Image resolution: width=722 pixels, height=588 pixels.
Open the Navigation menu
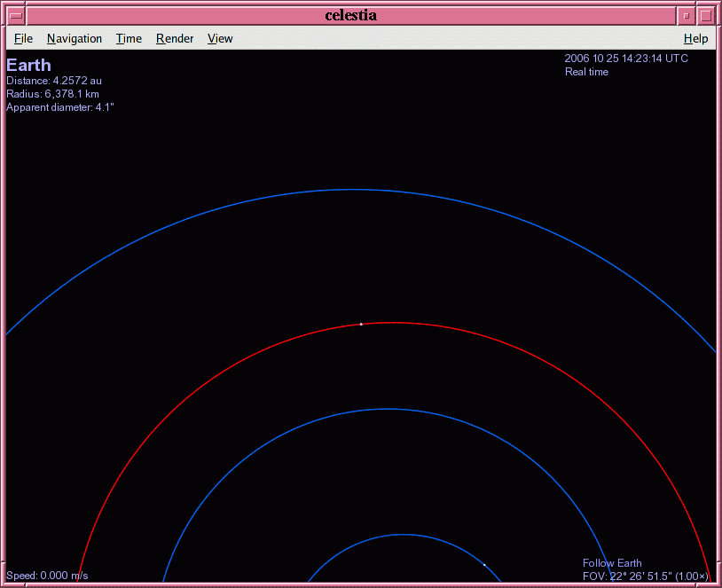pyautogui.click(x=75, y=39)
